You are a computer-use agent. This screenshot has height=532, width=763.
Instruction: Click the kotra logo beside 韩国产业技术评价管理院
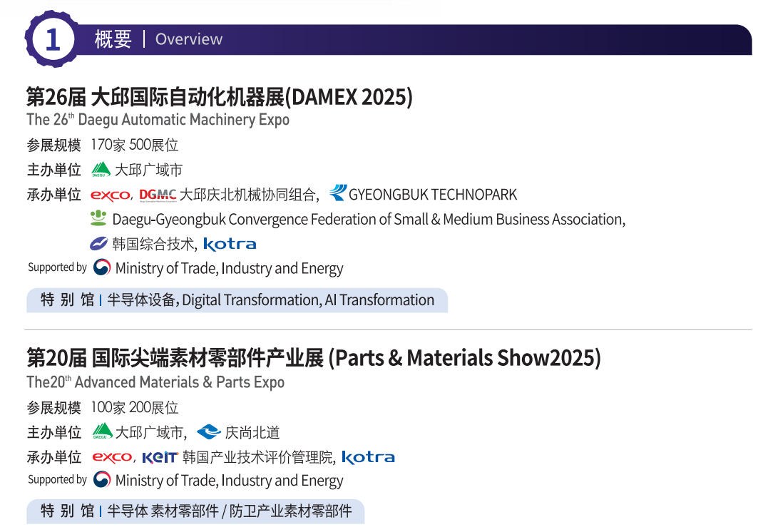pos(368,457)
